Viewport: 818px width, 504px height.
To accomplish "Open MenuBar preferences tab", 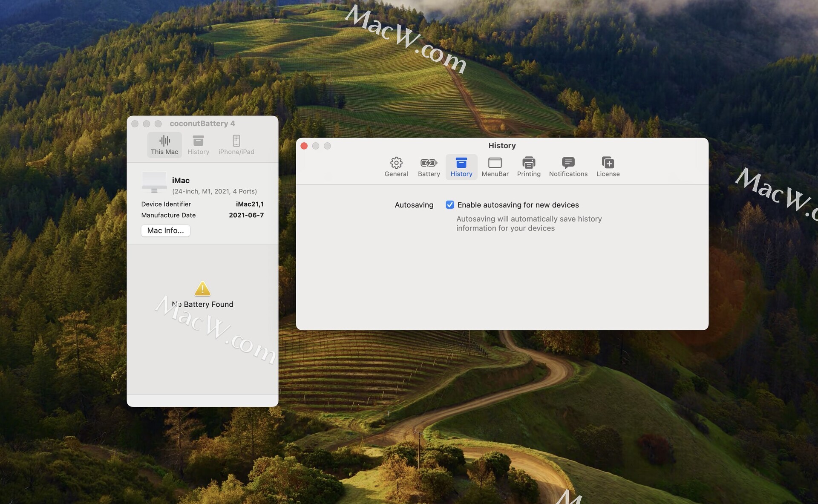I will pyautogui.click(x=495, y=167).
